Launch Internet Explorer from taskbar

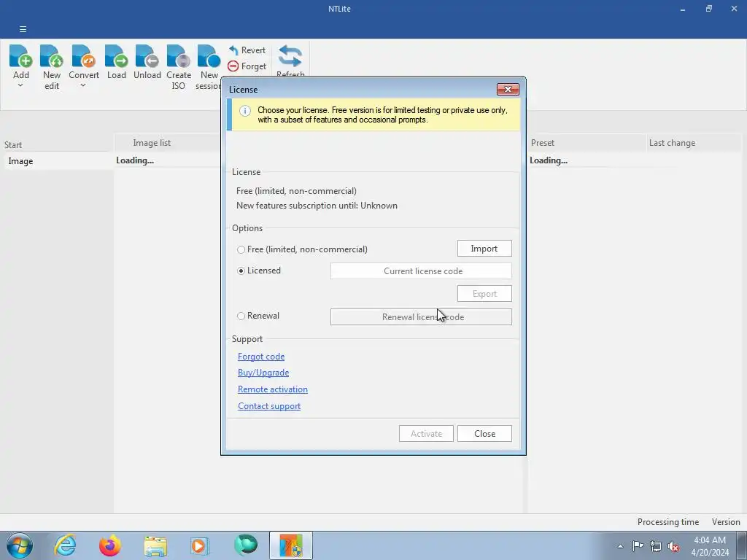[x=65, y=545]
